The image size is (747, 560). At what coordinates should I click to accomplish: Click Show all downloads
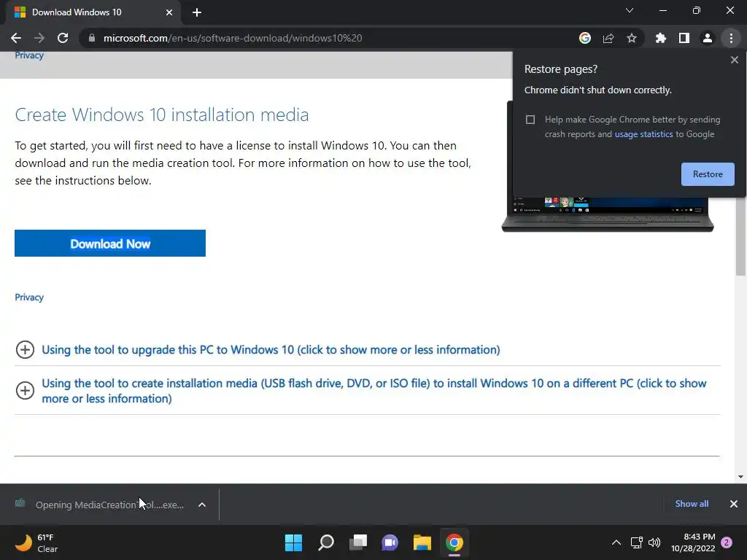(x=692, y=504)
